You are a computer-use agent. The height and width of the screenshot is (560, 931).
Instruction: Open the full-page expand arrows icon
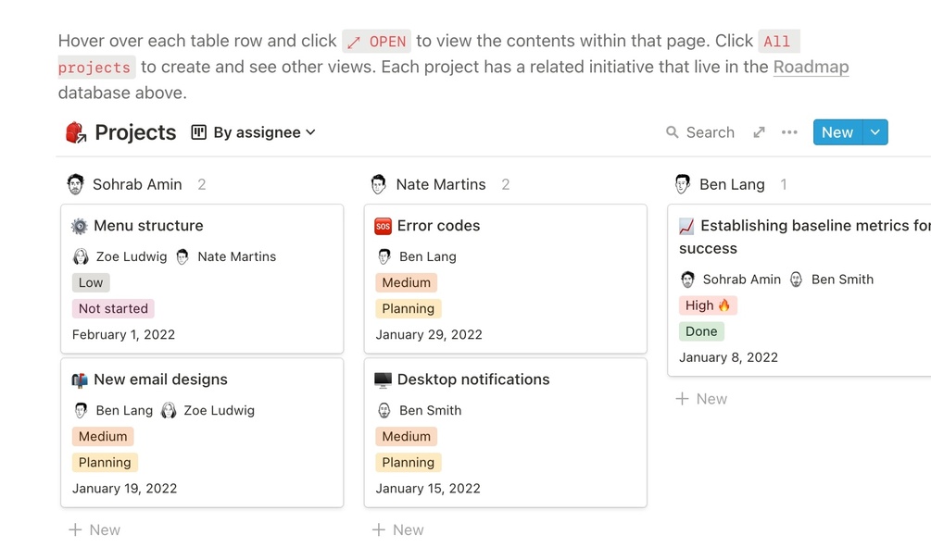pyautogui.click(x=759, y=132)
